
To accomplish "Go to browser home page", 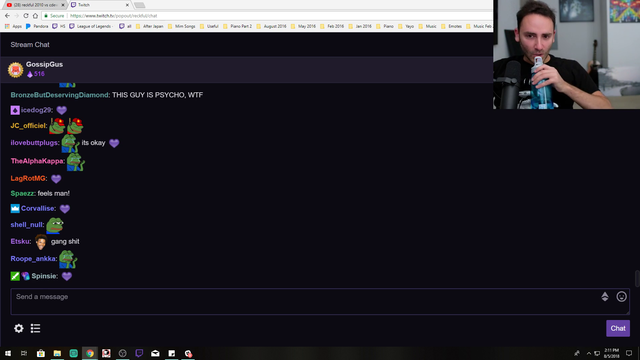I will coord(36,16).
